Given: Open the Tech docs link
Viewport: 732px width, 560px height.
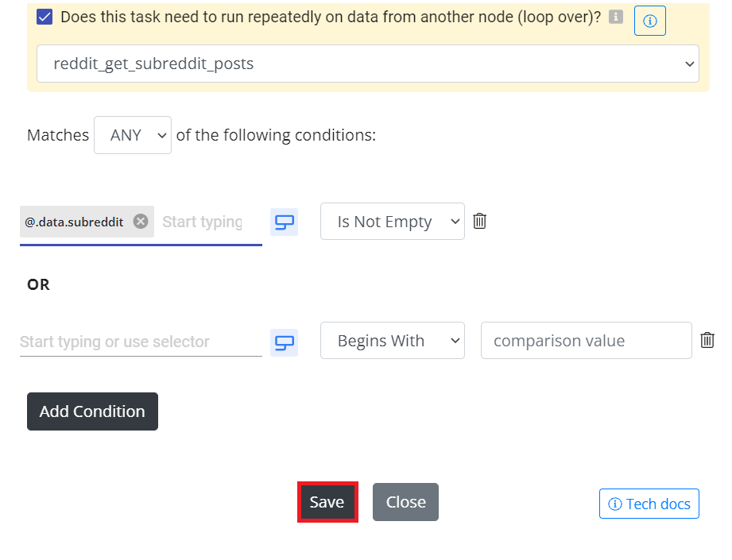Looking at the screenshot, I should pos(649,504).
